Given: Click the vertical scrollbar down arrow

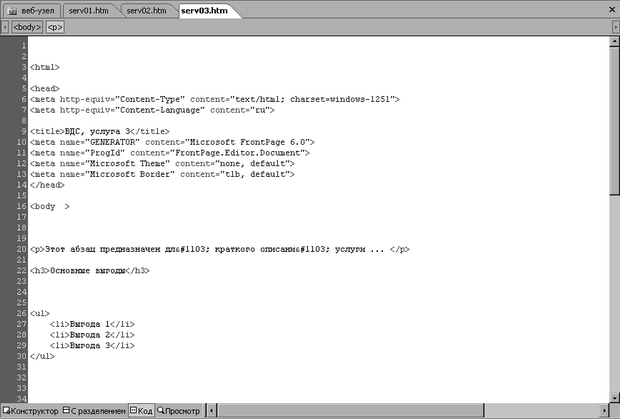Looking at the screenshot, I should point(612,398).
